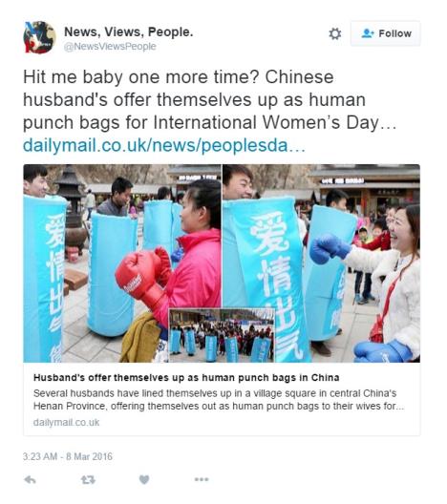Click the News, Views, People display name

[x=129, y=31]
